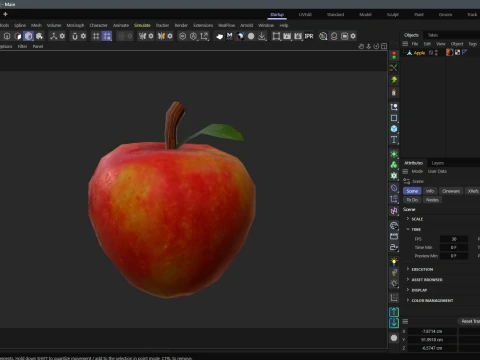Open the Extensions menu
Viewport: 480px width, 360px height.
click(x=203, y=25)
